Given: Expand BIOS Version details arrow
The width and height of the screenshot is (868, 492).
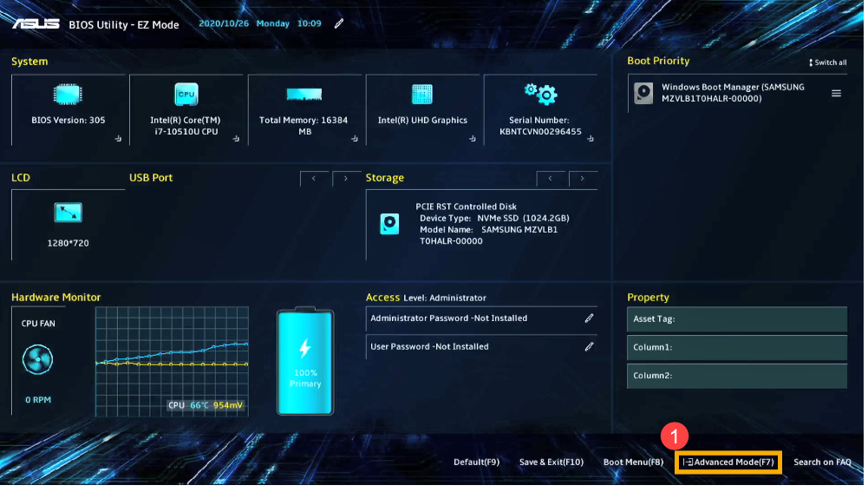Looking at the screenshot, I should [119, 139].
